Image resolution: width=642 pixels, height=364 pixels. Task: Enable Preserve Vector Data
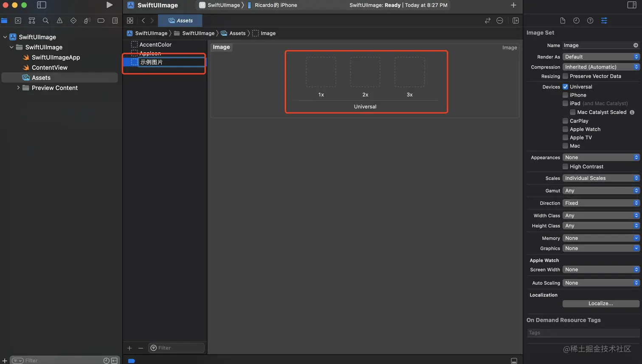(x=565, y=76)
